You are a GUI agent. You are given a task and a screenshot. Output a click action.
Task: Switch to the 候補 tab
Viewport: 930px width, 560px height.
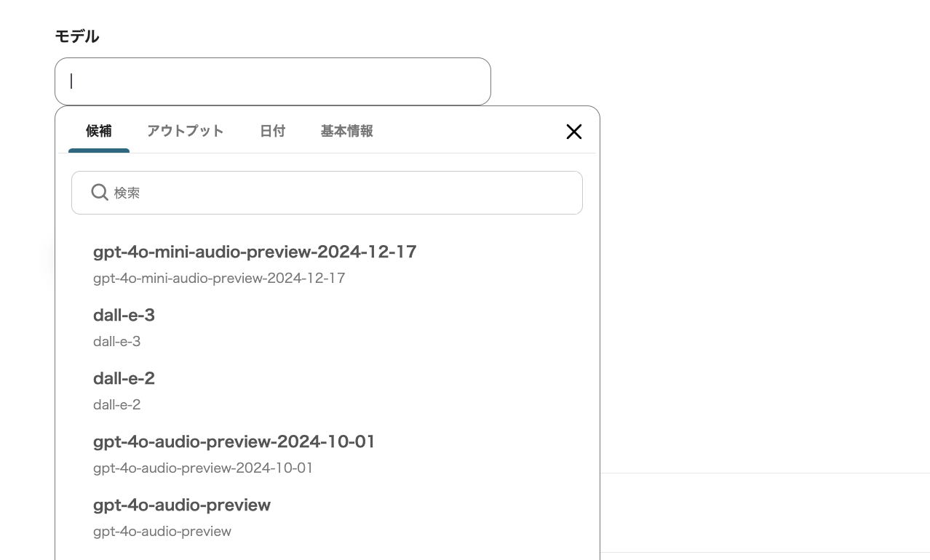click(x=99, y=131)
